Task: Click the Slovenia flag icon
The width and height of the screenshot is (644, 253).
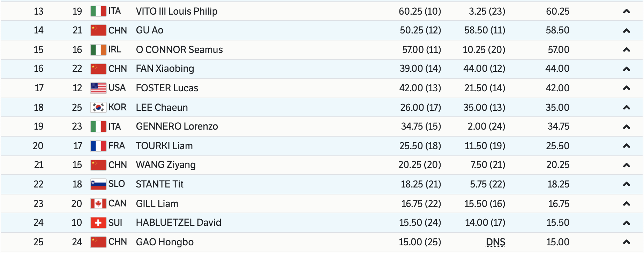Action: click(x=98, y=184)
